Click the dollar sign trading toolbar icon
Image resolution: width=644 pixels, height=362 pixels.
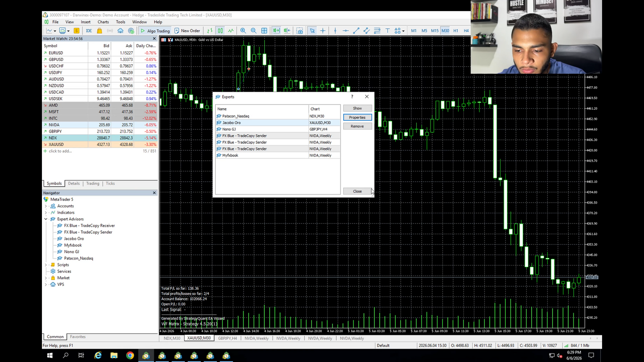[x=77, y=31]
